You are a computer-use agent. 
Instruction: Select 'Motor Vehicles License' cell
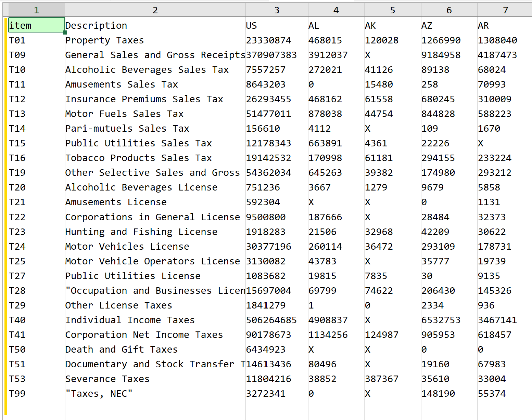click(155, 246)
